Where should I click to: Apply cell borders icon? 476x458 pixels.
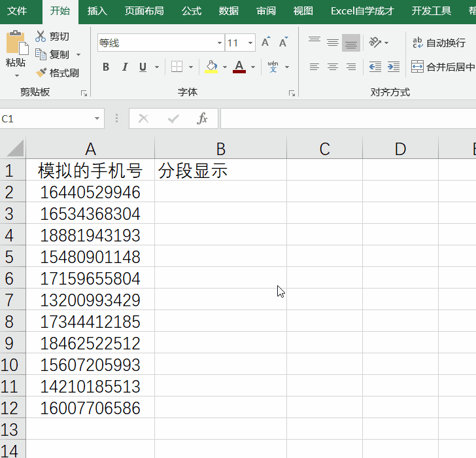[177, 67]
